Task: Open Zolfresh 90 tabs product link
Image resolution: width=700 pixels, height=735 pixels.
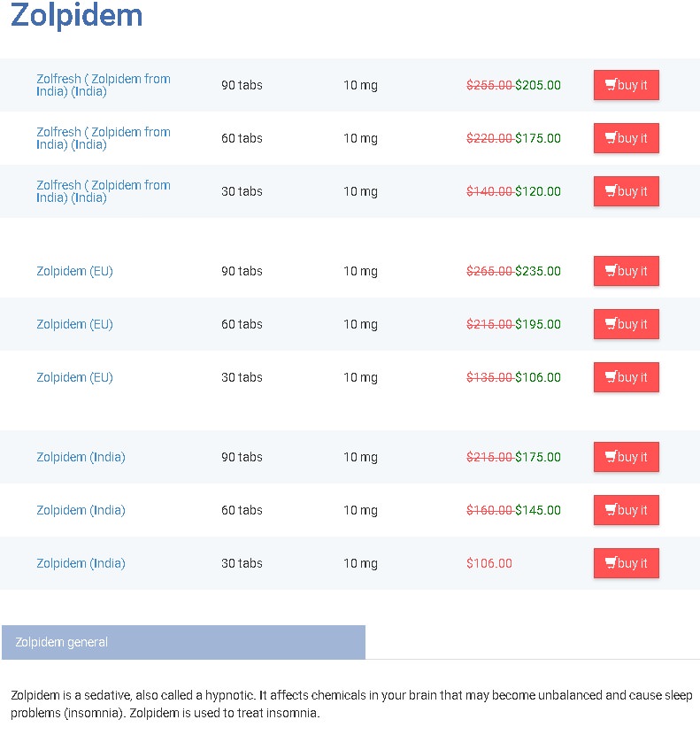Action: click(x=103, y=85)
